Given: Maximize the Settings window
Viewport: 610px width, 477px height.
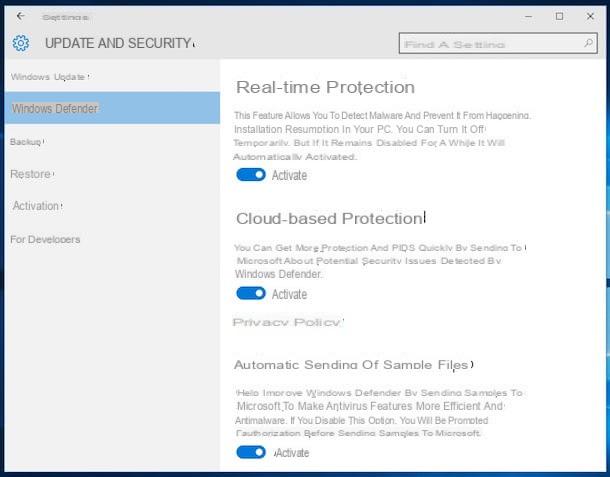Looking at the screenshot, I should tap(559, 16).
